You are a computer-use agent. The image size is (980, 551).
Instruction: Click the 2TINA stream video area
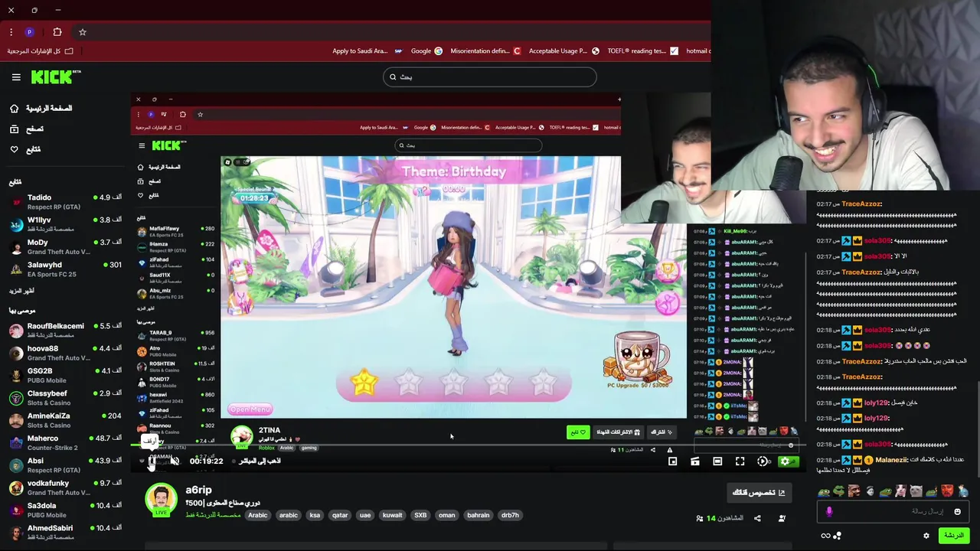(x=453, y=288)
